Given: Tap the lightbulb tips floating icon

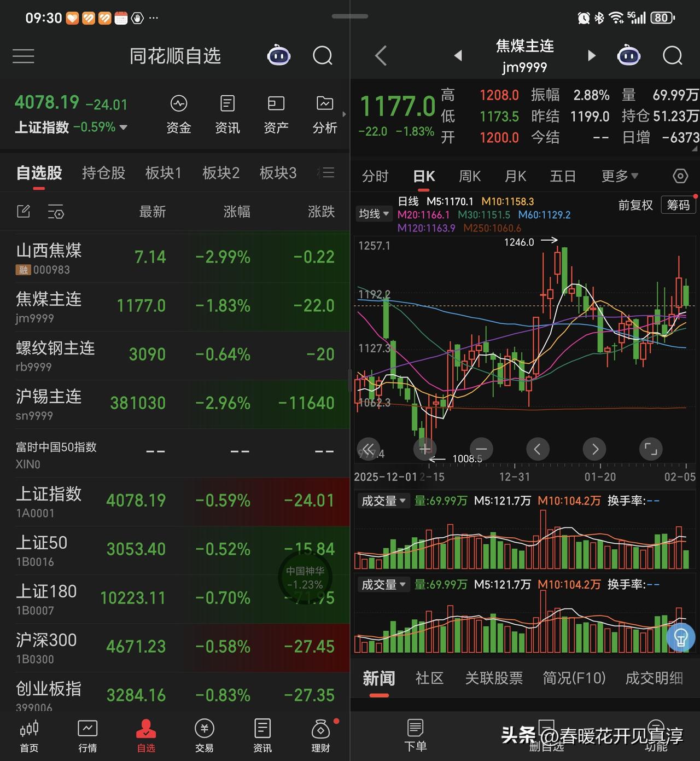Looking at the screenshot, I should point(681,637).
